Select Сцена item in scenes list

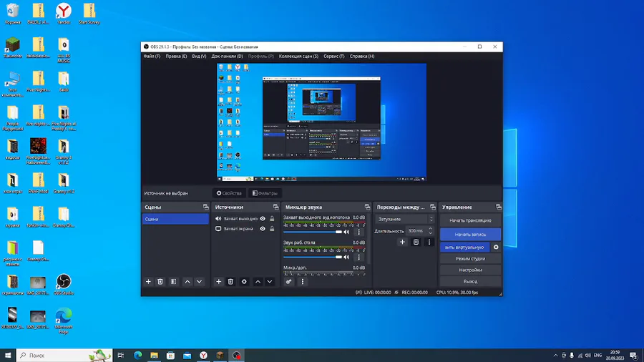(175, 219)
